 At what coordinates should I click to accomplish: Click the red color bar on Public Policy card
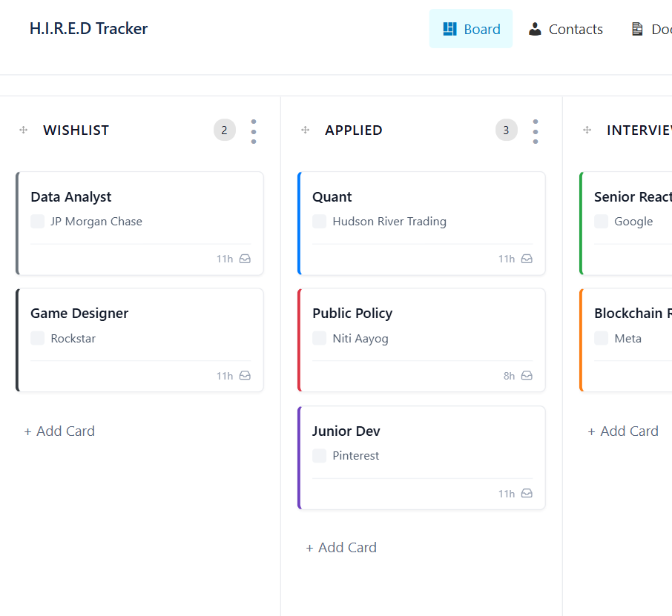(x=299, y=340)
